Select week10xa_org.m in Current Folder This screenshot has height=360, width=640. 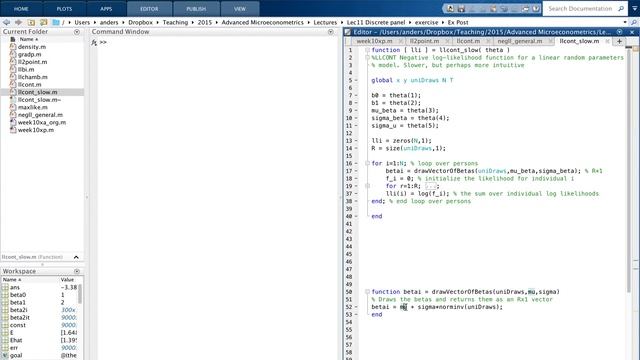click(x=42, y=122)
